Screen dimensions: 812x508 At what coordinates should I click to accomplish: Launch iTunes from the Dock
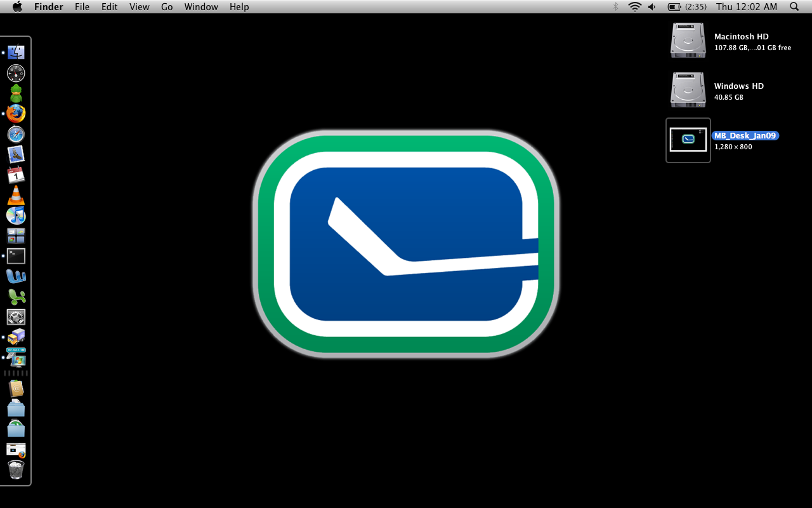pos(16,215)
